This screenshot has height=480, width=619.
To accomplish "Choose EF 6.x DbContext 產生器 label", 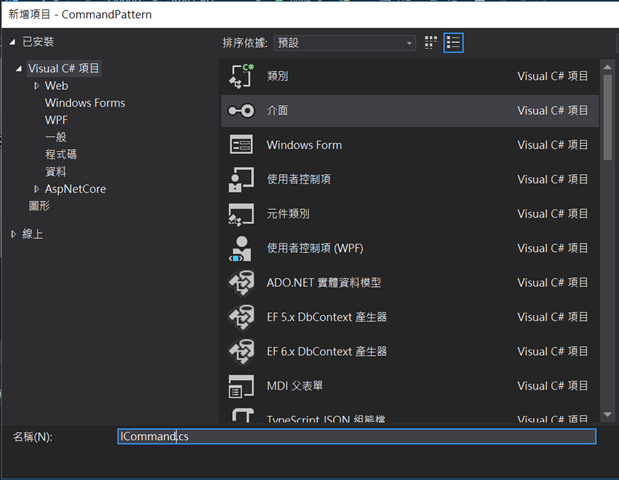I will click(x=327, y=351).
